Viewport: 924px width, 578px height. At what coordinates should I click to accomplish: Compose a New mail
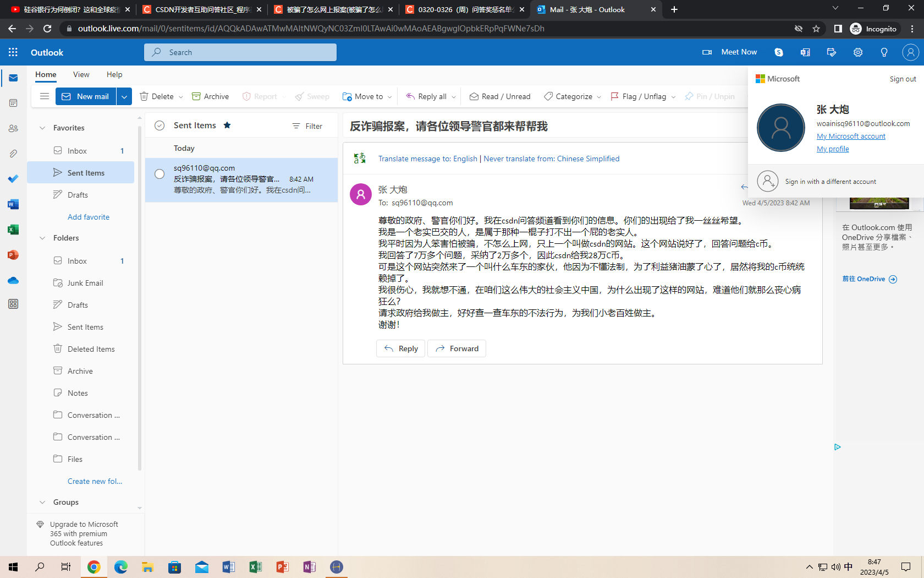86,96
